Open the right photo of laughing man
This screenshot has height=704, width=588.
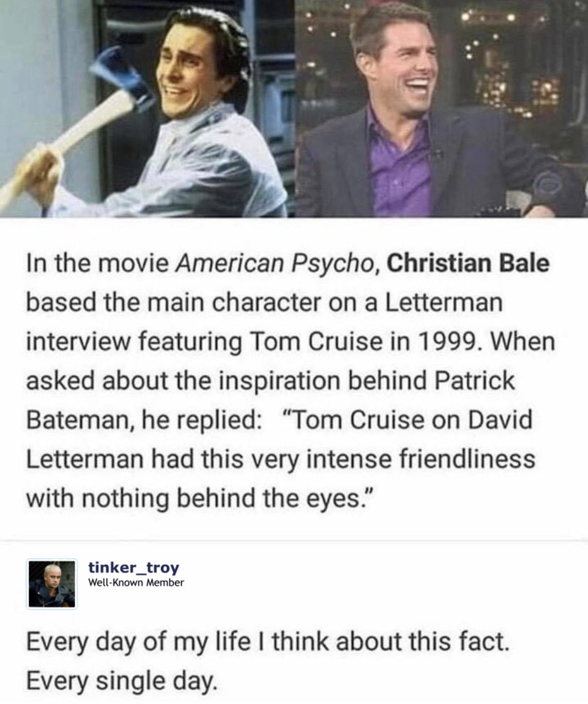click(x=442, y=108)
